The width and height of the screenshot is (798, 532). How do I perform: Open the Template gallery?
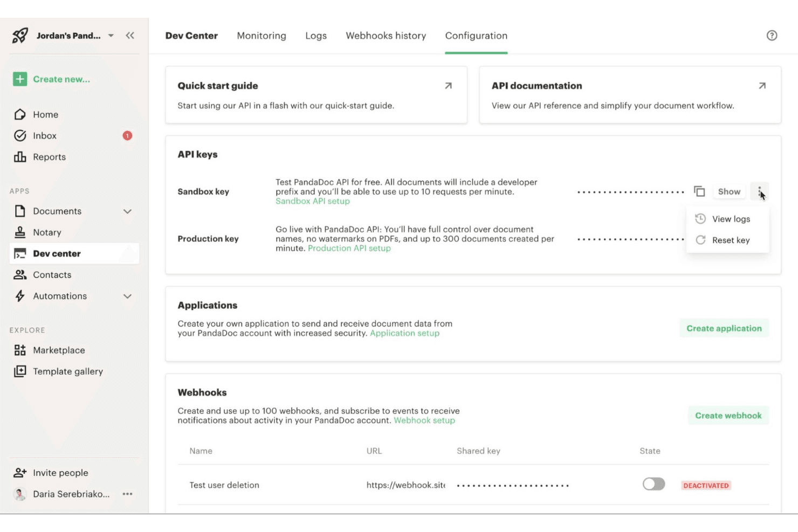point(68,371)
